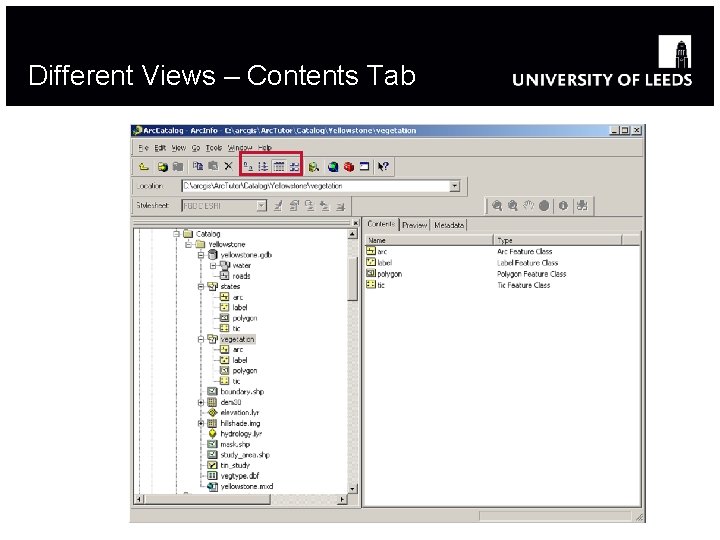This screenshot has width=720, height=540.
Task: Collapse the vegetation coverage node
Action: click(201, 339)
